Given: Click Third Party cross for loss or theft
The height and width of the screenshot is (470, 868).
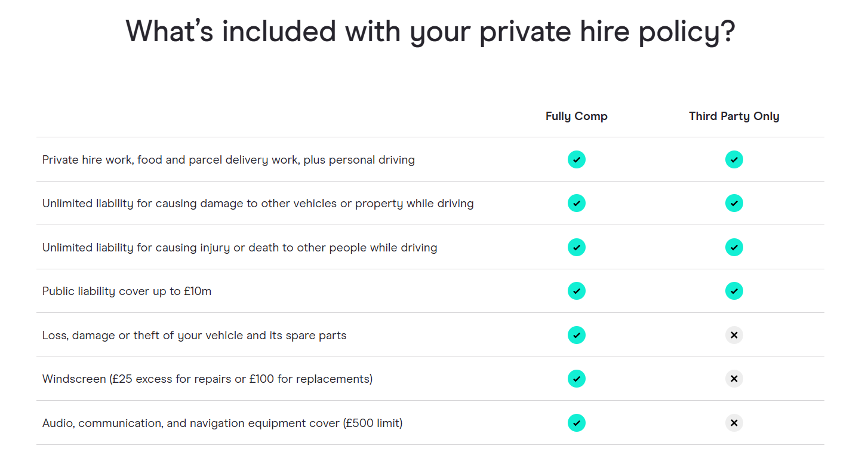Looking at the screenshot, I should pos(734,335).
